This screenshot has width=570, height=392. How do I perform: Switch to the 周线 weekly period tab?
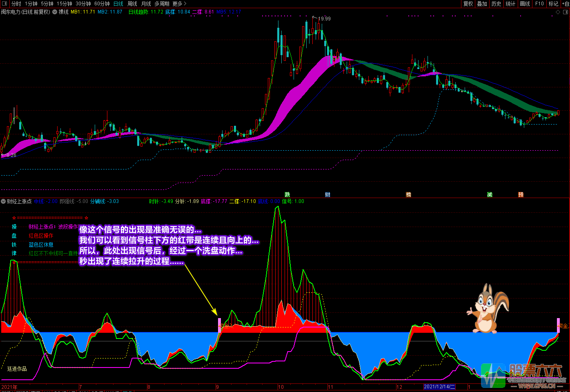point(132,4)
